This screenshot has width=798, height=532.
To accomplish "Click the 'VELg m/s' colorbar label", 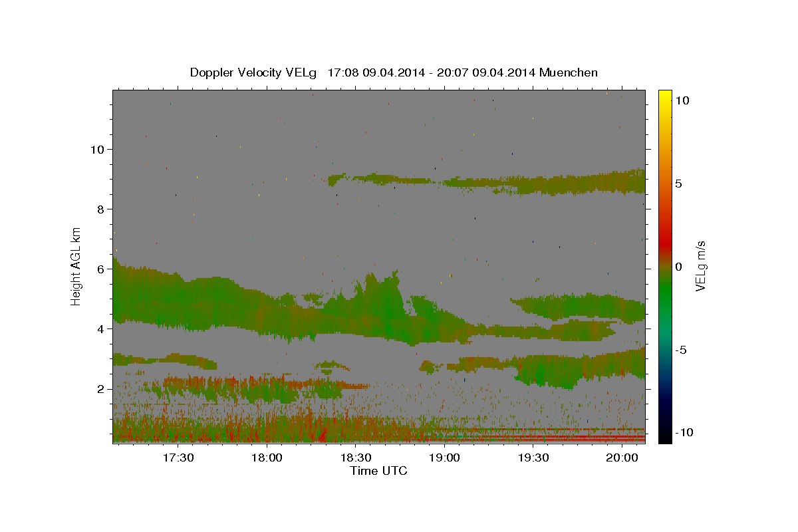I will click(x=700, y=266).
